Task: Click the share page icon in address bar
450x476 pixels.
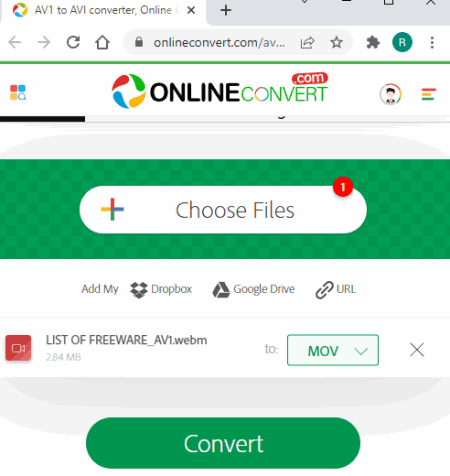Action: click(x=307, y=43)
